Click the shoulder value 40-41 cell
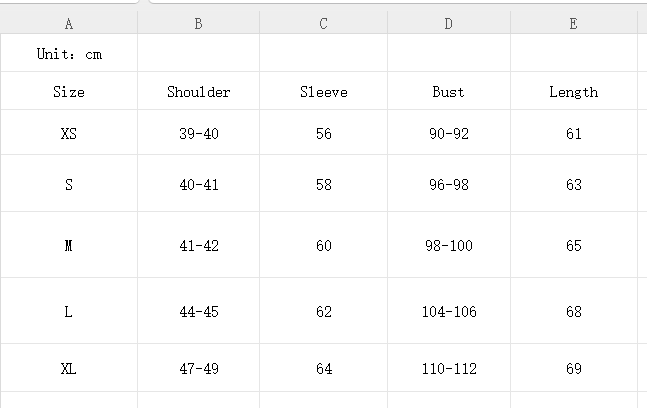This screenshot has height=408, width=647. click(x=198, y=184)
